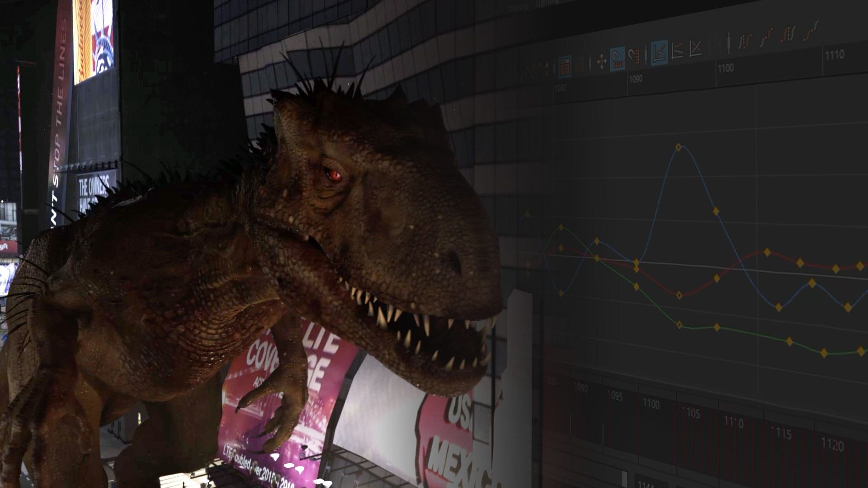Click 1110 on the graph editor ruler
This screenshot has height=488, width=868.
pyautogui.click(x=835, y=55)
